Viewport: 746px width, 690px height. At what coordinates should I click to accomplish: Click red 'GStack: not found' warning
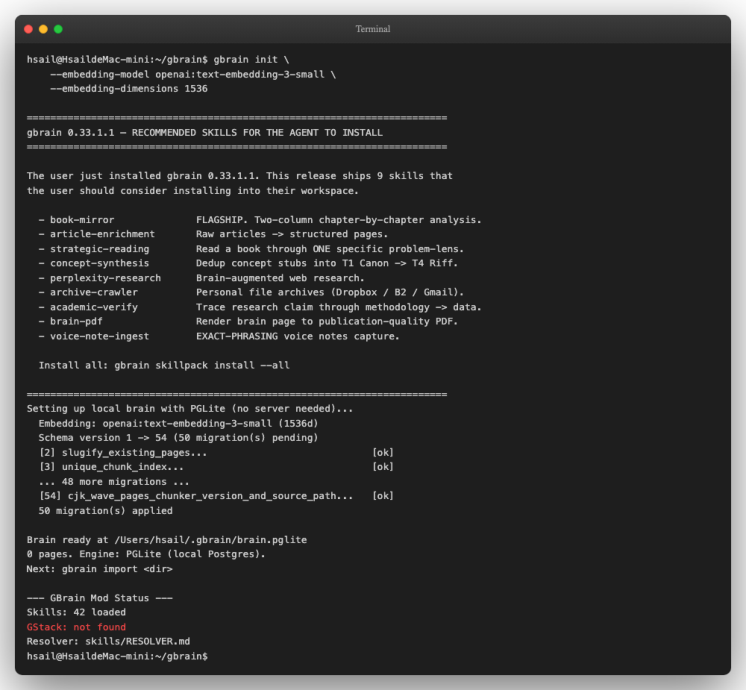pos(76,627)
